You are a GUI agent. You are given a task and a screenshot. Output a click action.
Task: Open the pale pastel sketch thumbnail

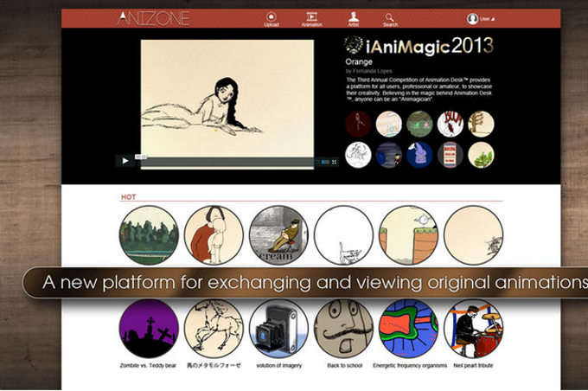[389, 124]
